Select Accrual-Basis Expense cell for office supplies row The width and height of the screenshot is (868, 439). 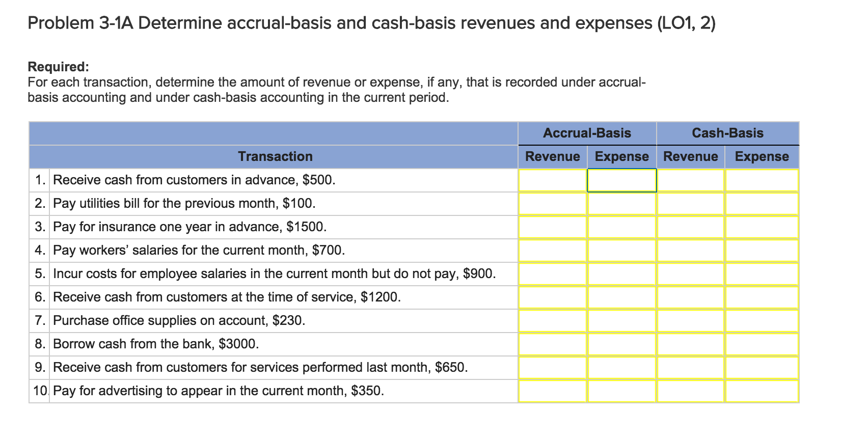[622, 321]
